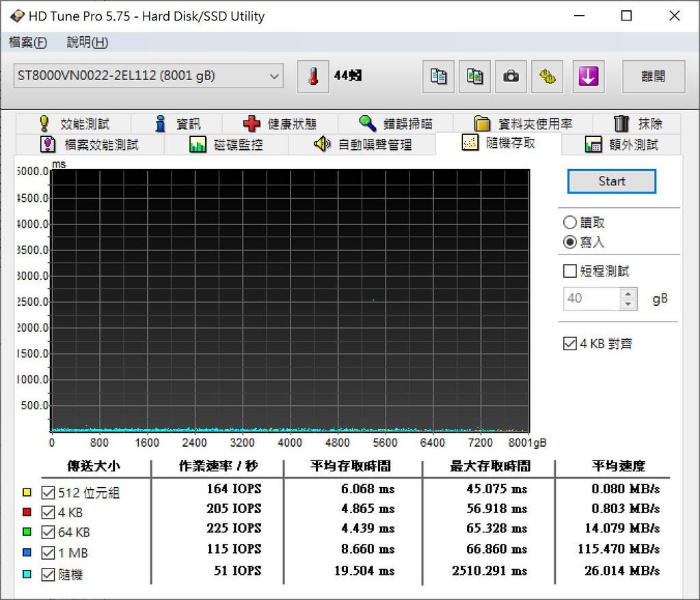The height and width of the screenshot is (600, 700).
Task: Click the 164 IOPS value
Action: (234, 488)
